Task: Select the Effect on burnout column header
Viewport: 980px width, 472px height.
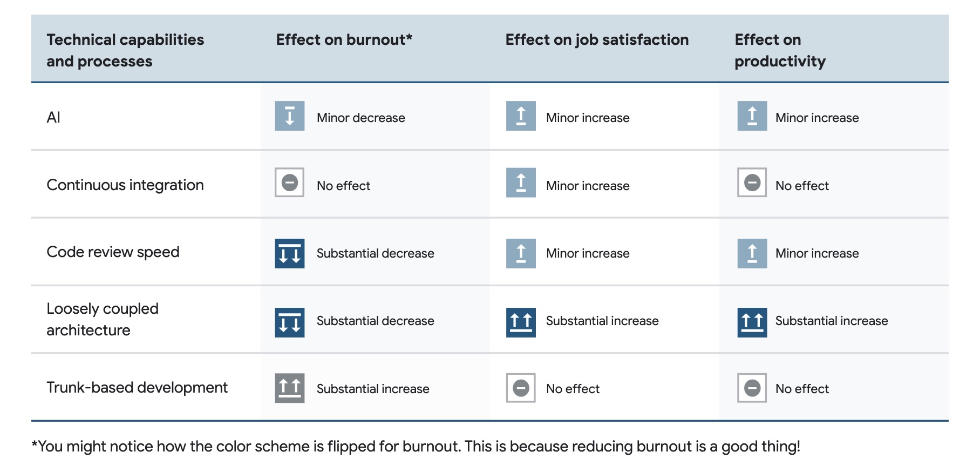Action: click(344, 40)
